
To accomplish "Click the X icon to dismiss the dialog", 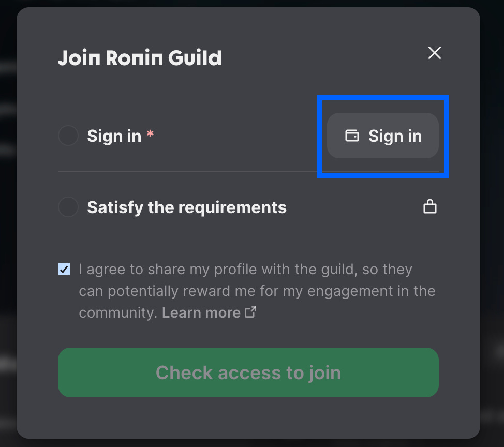I will (434, 53).
